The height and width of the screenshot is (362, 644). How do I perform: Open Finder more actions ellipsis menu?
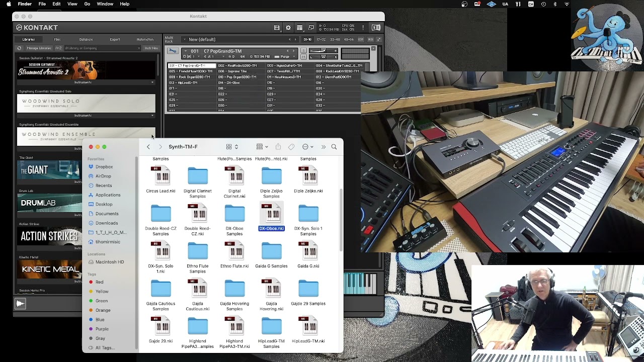pos(308,147)
